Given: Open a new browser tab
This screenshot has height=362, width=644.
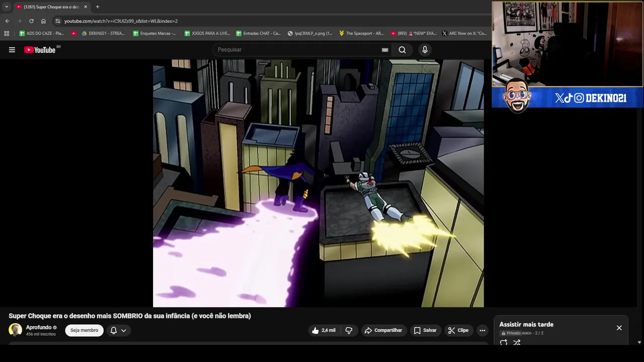Looking at the screenshot, I should coord(98,7).
